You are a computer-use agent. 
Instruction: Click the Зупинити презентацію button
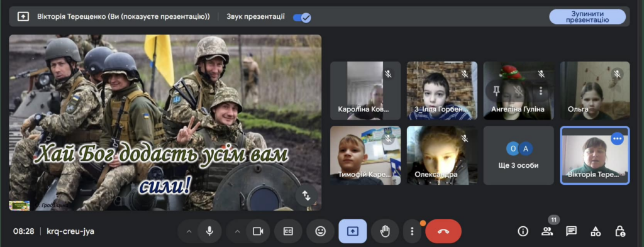tap(587, 17)
